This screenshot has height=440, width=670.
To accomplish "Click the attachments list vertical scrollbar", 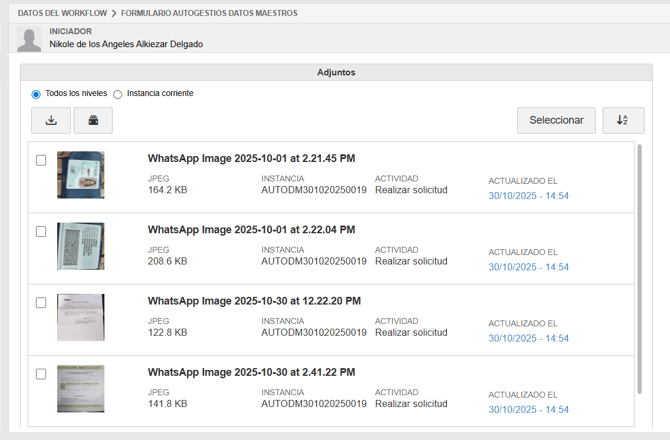I will [640, 270].
